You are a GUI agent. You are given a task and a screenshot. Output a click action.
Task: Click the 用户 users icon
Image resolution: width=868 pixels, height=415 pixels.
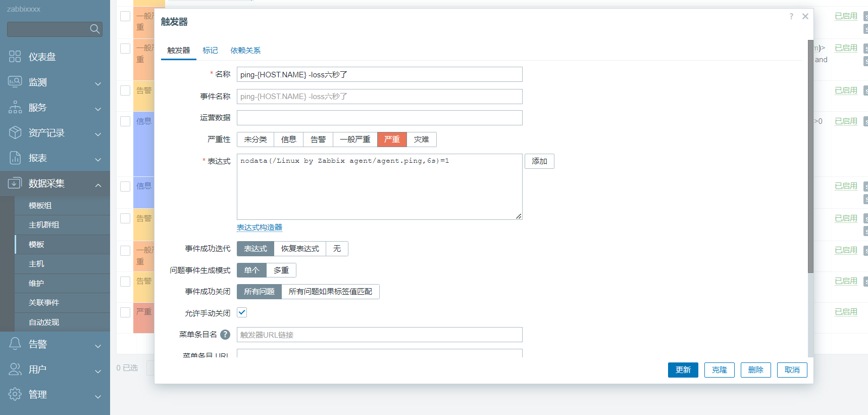point(15,369)
